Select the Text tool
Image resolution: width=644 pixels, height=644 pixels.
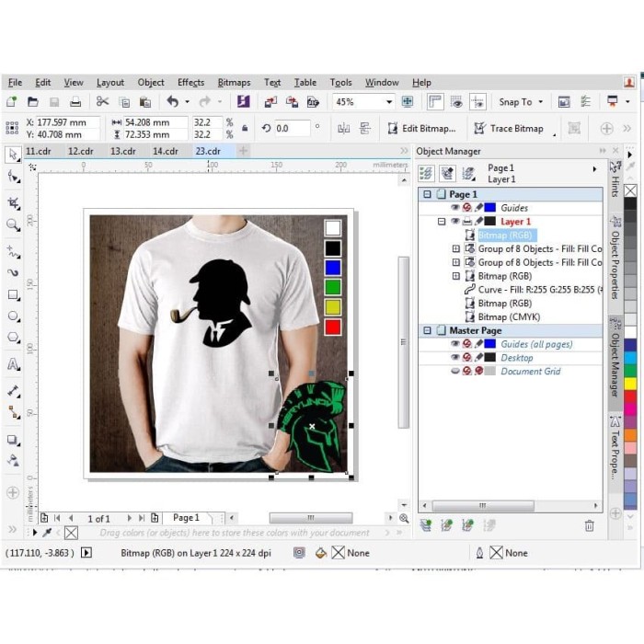click(13, 364)
